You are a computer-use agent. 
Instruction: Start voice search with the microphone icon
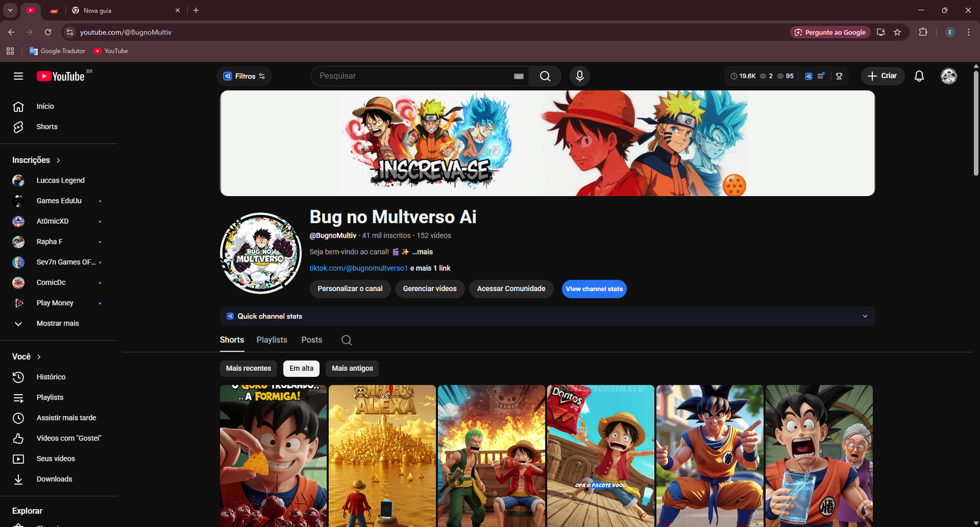pos(579,76)
